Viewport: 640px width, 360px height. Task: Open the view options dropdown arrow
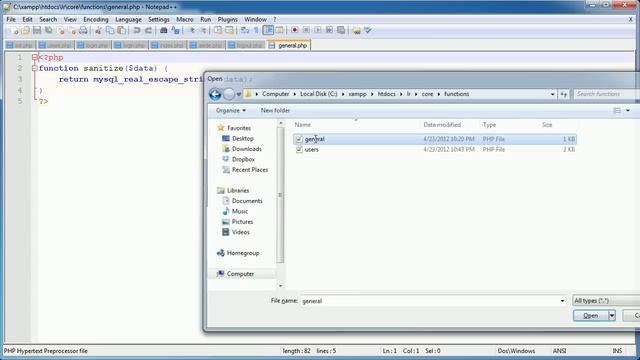628,111
